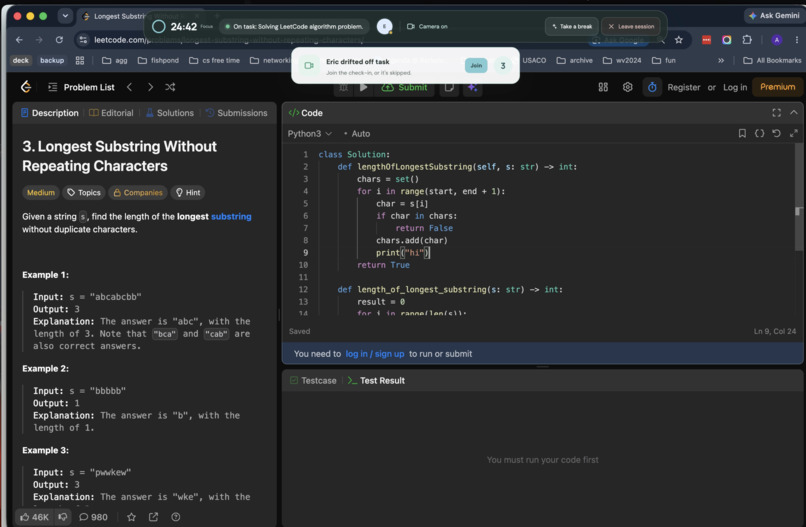This screenshot has width=806, height=527.
Task: Switch to Submissions tab
Action: (x=236, y=113)
